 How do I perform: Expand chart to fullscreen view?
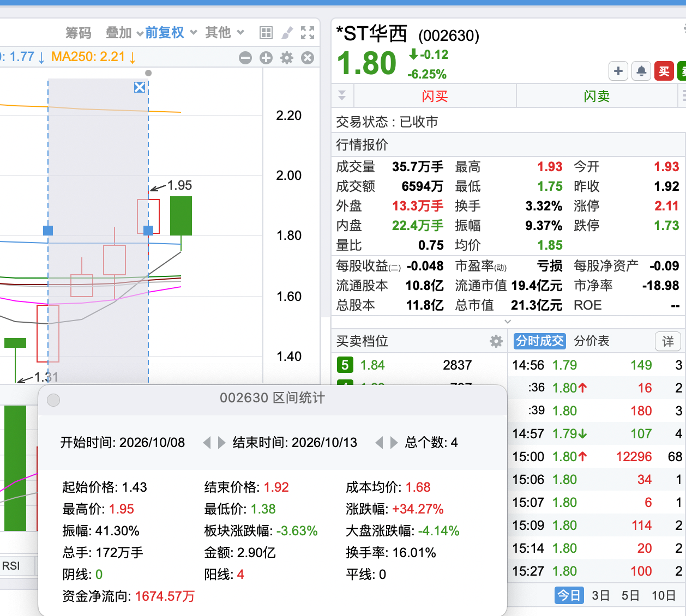coord(308,33)
